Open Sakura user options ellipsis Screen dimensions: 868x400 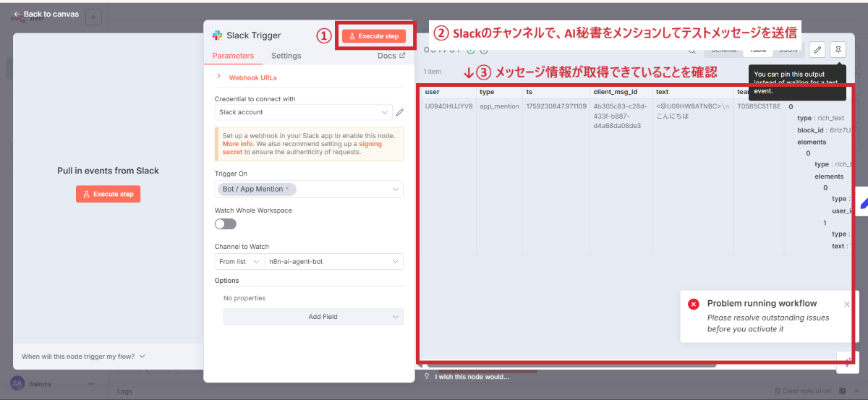coord(91,384)
